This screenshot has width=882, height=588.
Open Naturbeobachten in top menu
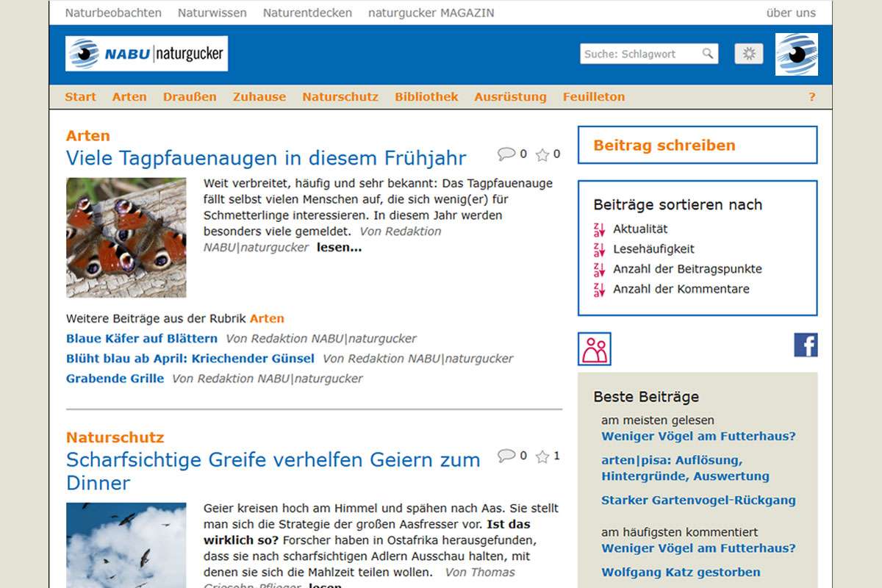(113, 12)
